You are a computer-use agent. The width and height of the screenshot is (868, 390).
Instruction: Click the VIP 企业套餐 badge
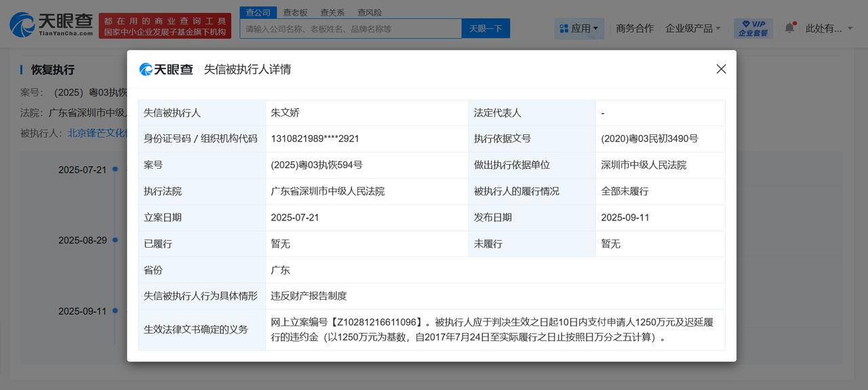pos(753,28)
